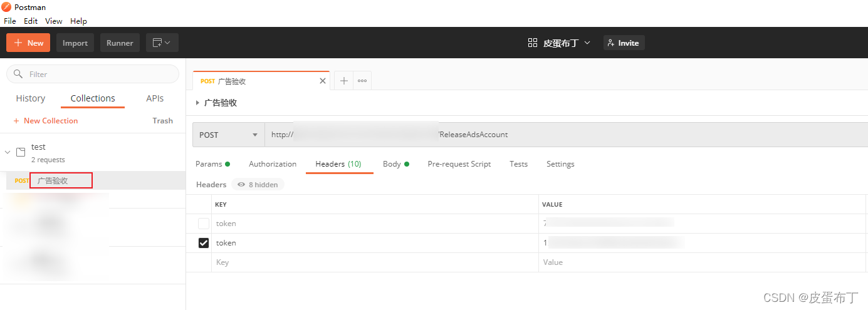Close the 广告验收 request tab
The height and width of the screenshot is (310, 868).
(323, 81)
